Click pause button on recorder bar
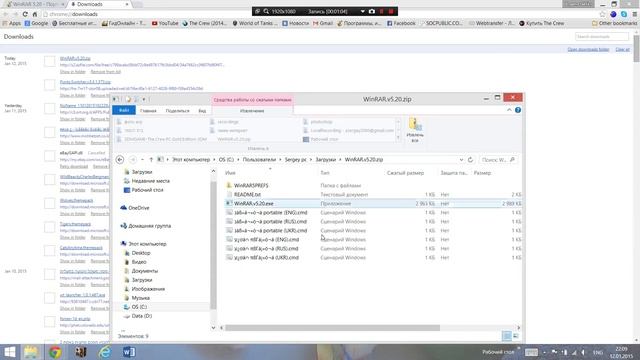640x360 pixels. click(382, 11)
